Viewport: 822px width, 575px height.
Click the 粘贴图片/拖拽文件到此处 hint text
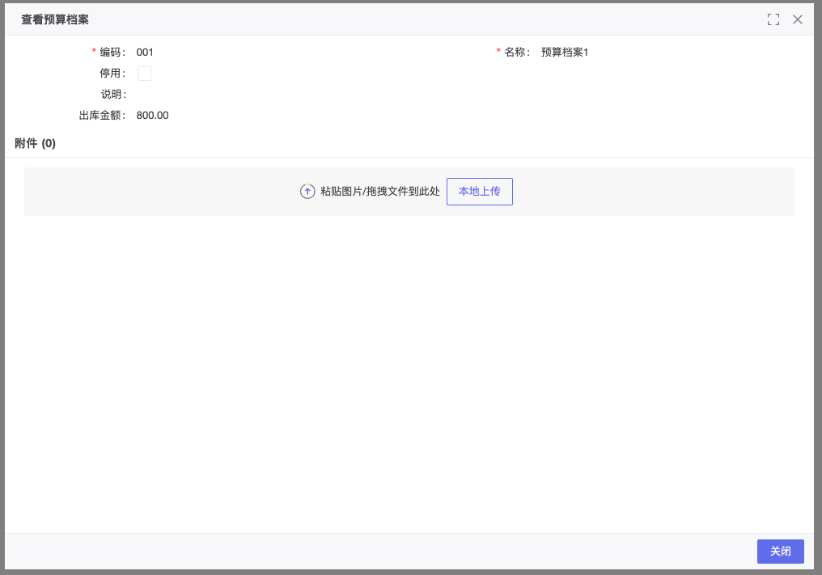pos(380,191)
